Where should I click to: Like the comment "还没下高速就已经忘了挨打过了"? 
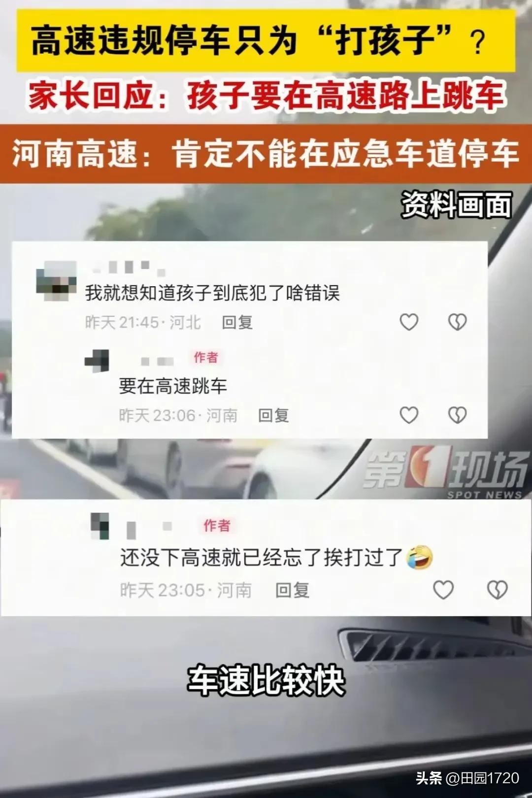(443, 590)
